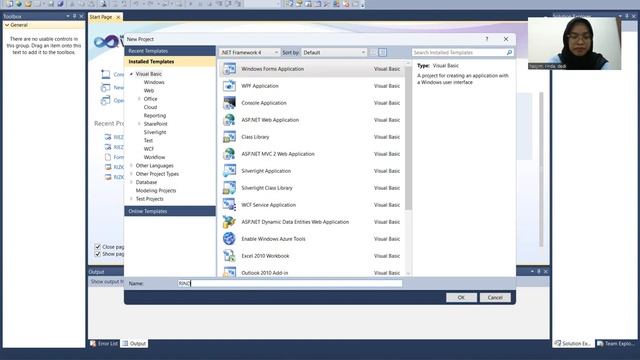Click the Console Application template icon
This screenshot has width=640, height=360.
click(229, 103)
